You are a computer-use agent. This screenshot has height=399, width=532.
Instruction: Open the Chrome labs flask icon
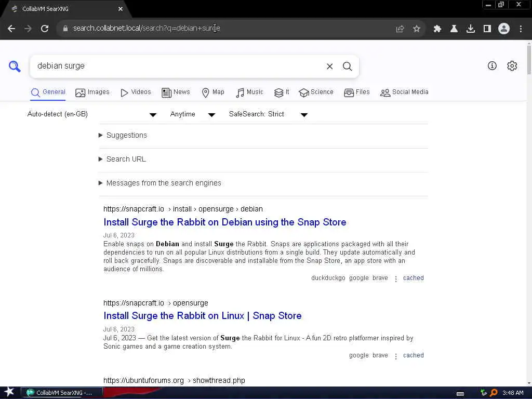coord(454,29)
